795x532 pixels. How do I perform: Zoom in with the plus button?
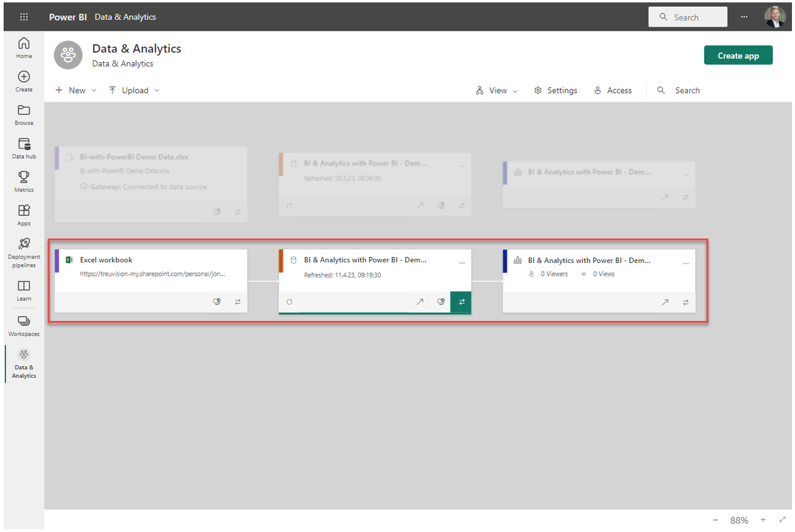[763, 520]
